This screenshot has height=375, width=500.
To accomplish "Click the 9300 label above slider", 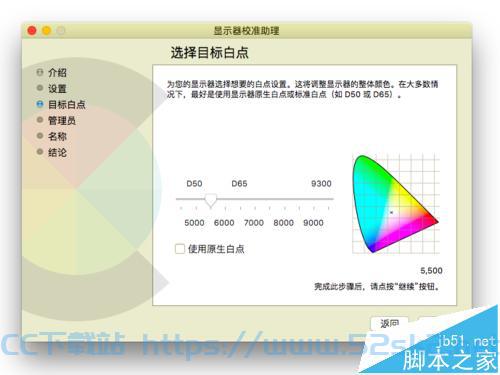I will coord(321,184).
